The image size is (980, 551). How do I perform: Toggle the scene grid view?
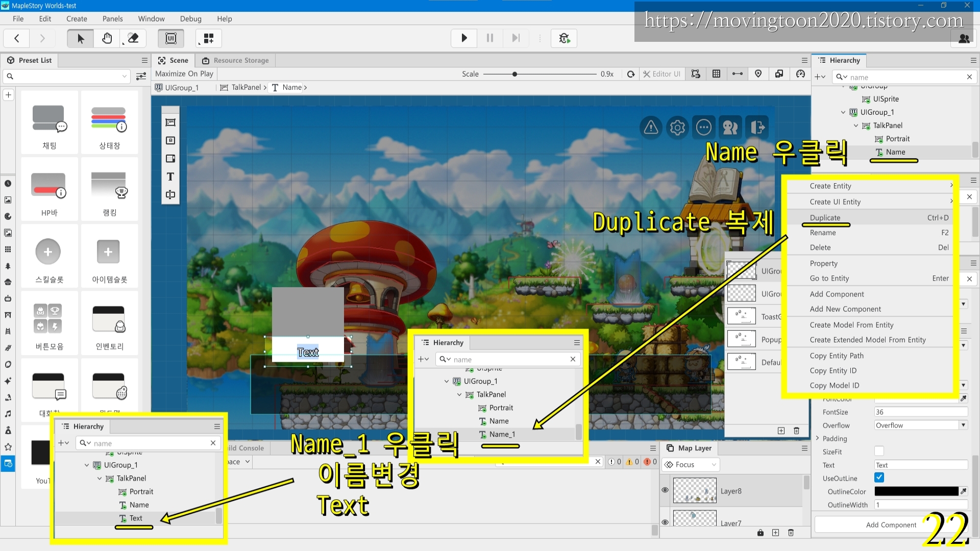[x=716, y=74]
